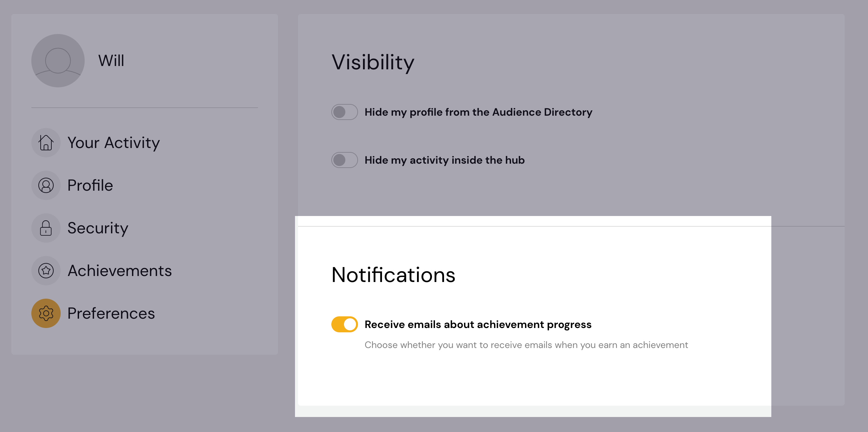Click the username Will
Viewport: 868px width, 432px height.
111,61
